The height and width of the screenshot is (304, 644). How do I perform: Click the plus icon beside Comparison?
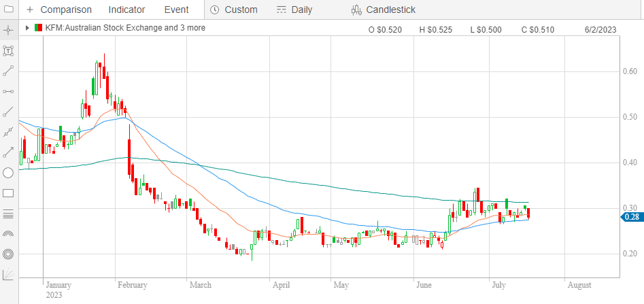pyautogui.click(x=29, y=10)
